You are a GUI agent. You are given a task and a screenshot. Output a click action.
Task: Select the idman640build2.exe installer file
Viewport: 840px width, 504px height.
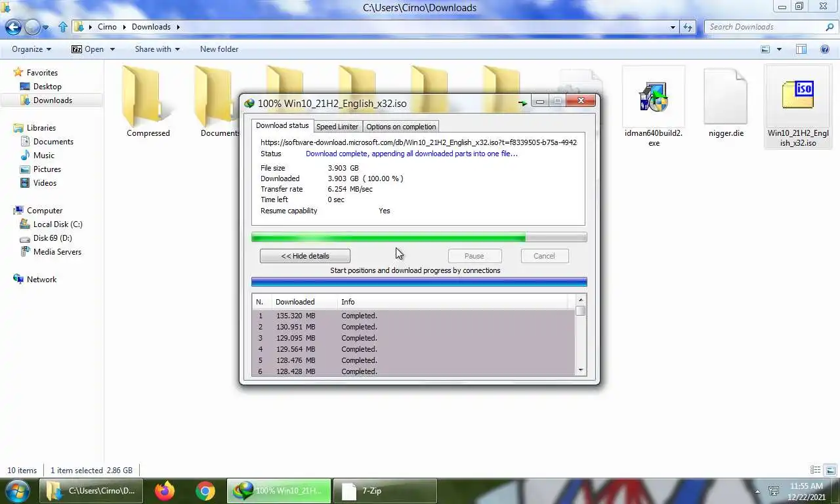653,106
